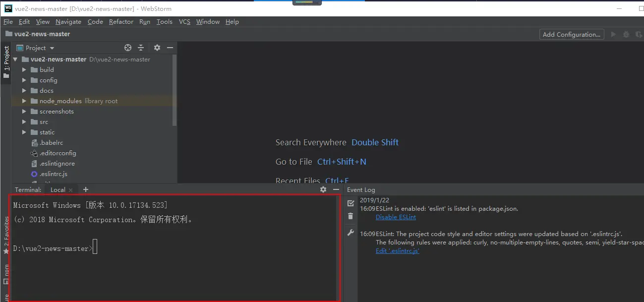Open the Run menu
Screen dimensions: 644x302
coord(145,22)
